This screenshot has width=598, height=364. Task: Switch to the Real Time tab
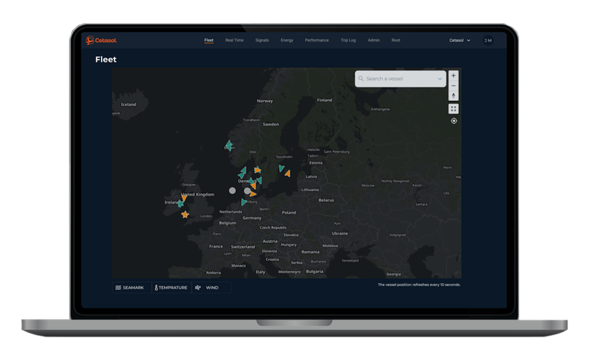[234, 41]
